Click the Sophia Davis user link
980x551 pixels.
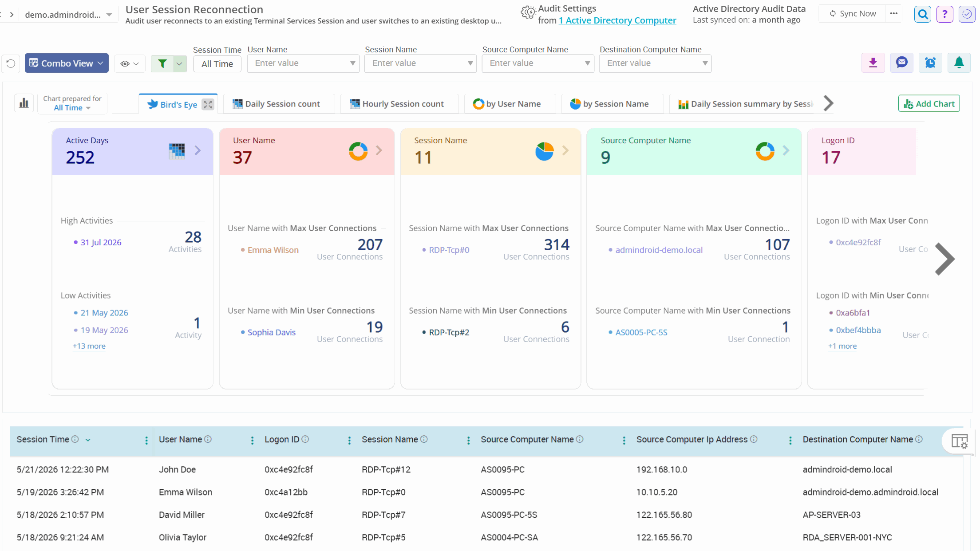pos(271,332)
